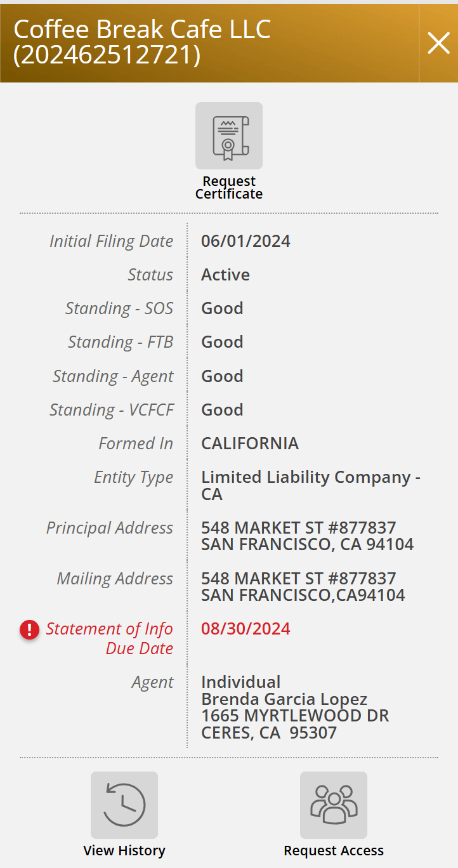Screen dimensions: 458x868
Task: Click the "Statement of Info Due Date" label
Action: 109,638
